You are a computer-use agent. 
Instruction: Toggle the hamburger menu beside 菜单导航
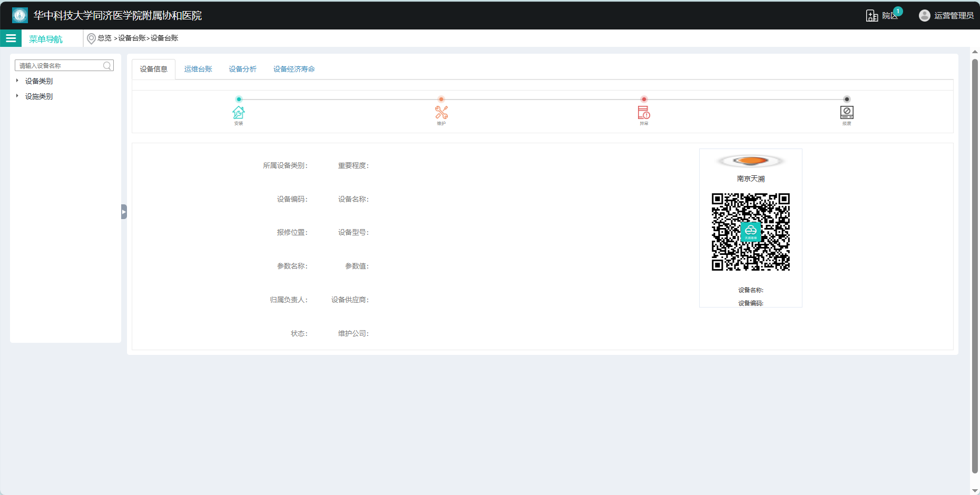pyautogui.click(x=11, y=38)
